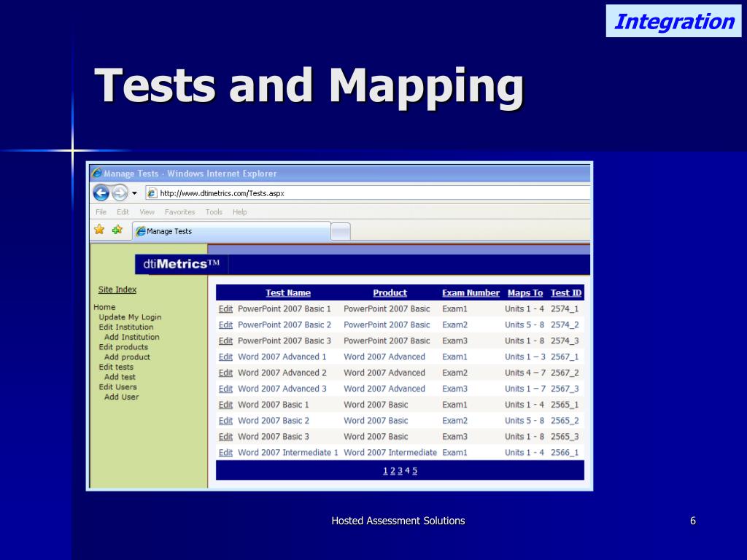747x560 pixels.
Task: Click the browser Forward arrow button
Action: pos(120,192)
